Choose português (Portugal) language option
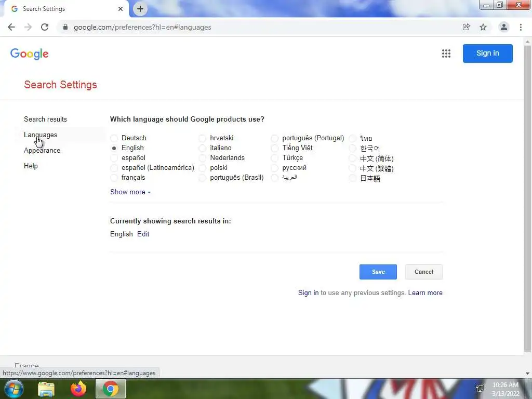The image size is (532, 399). pos(274,138)
